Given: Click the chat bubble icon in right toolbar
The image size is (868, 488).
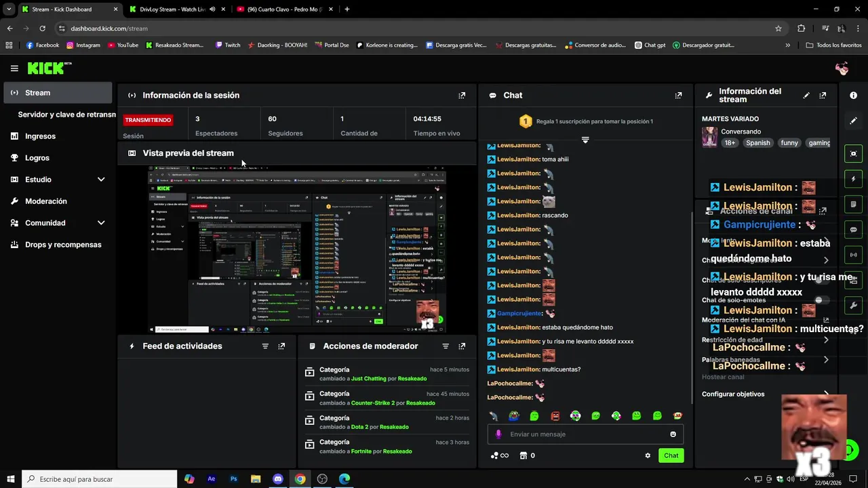Looking at the screenshot, I should click(x=854, y=230).
